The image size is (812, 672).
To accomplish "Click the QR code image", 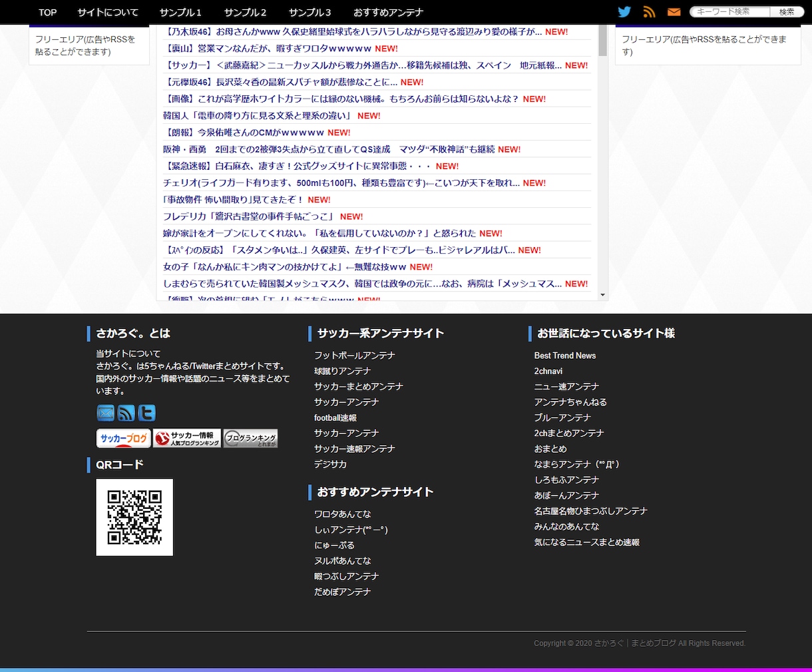I will tap(134, 517).
